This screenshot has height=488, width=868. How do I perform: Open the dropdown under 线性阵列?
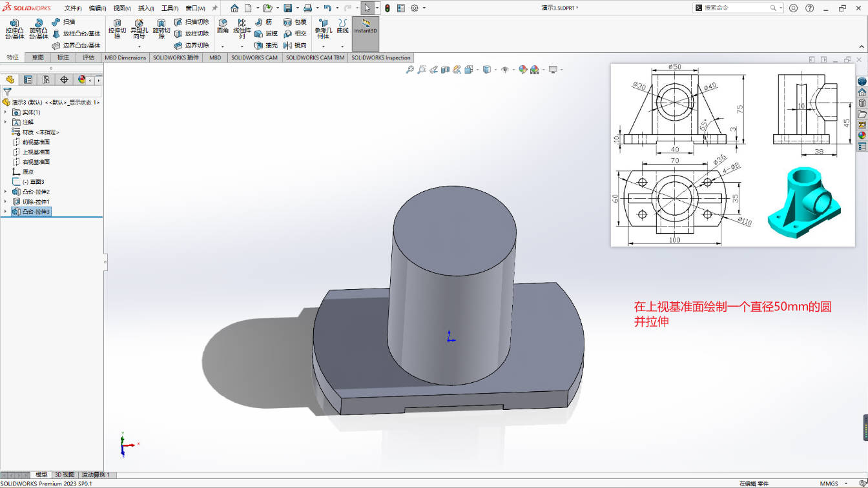(x=242, y=46)
